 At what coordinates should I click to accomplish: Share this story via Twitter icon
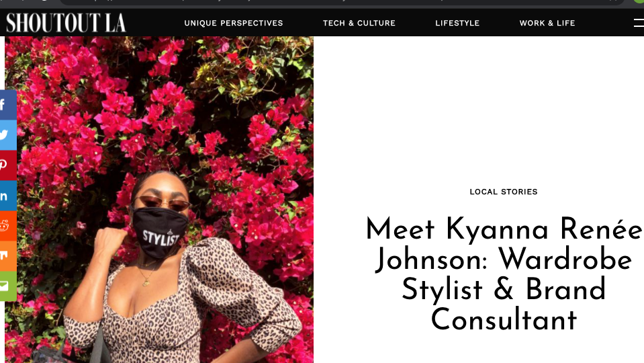tap(7, 135)
